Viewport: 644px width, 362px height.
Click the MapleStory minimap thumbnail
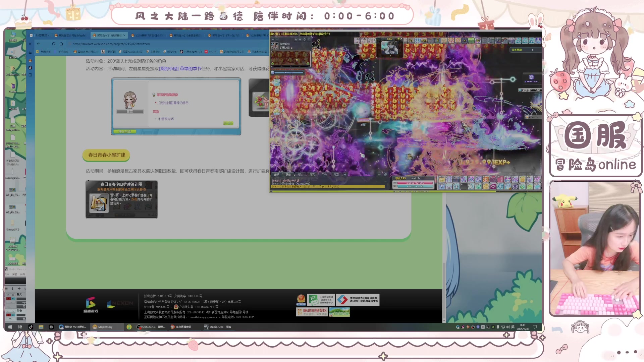(291, 58)
